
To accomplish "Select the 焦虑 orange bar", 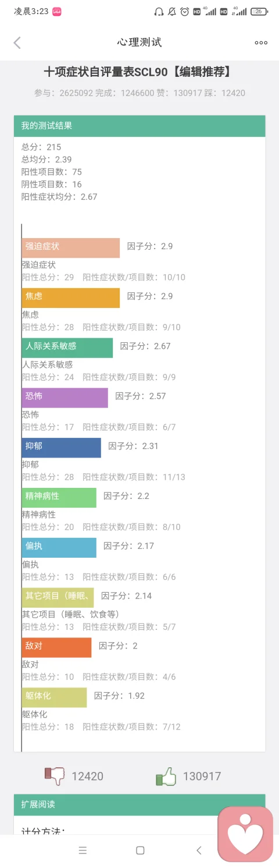I will [71, 298].
